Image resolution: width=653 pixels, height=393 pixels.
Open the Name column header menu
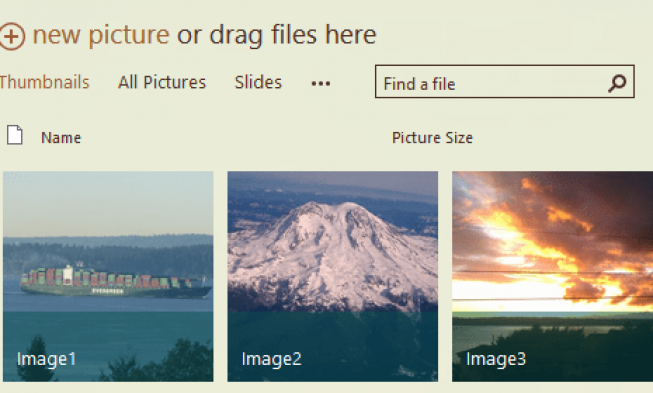[61, 138]
